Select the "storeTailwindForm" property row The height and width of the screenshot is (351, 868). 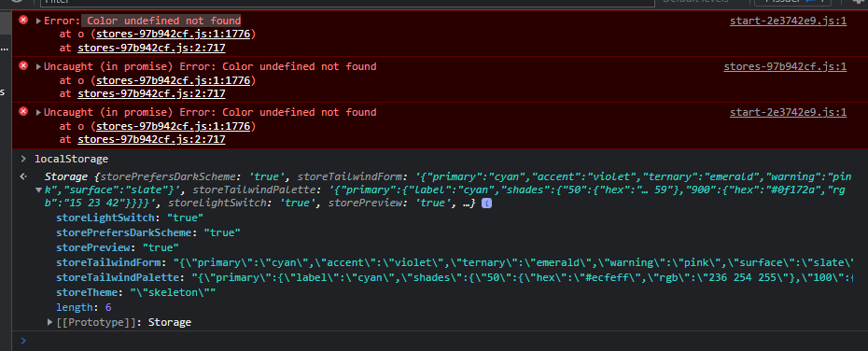tap(454, 262)
